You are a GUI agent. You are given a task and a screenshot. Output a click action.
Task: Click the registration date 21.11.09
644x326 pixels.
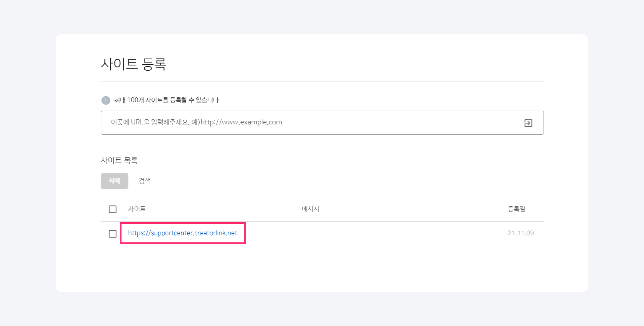pyautogui.click(x=520, y=233)
